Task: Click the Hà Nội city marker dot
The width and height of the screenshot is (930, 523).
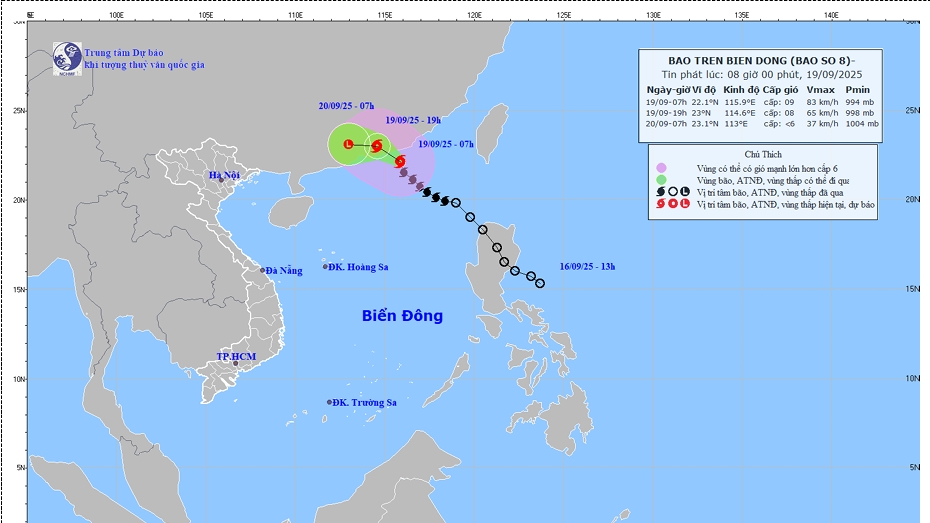Action: 221,181
